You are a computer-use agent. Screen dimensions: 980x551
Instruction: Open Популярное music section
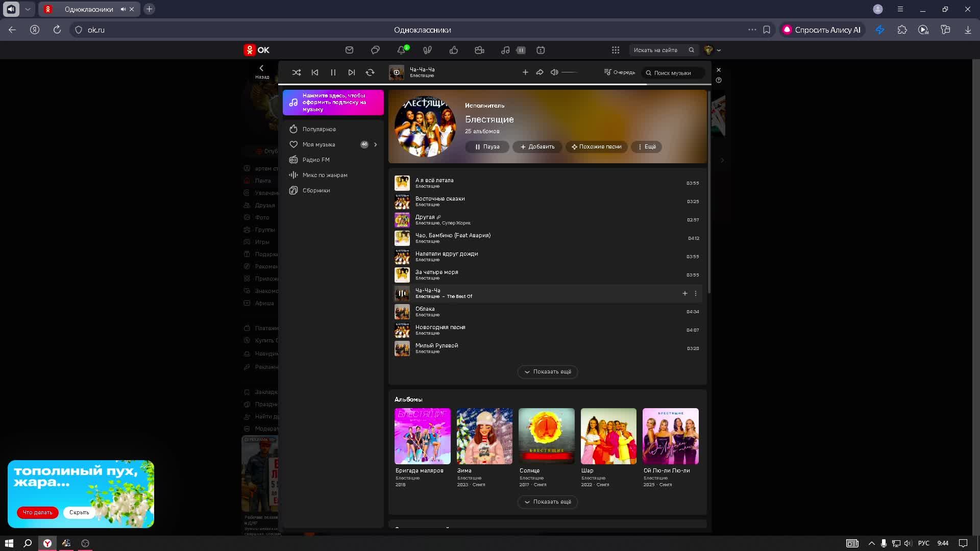tap(333, 129)
